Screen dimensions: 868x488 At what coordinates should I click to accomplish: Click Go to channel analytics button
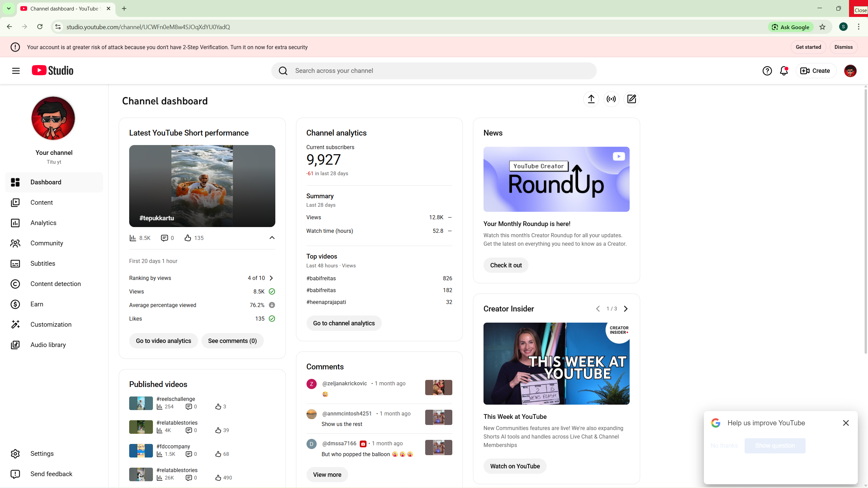[344, 323]
